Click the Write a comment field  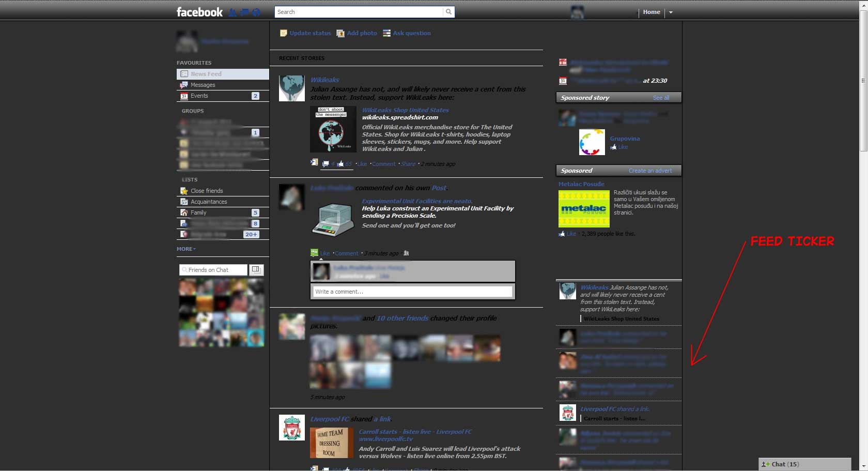click(x=413, y=292)
